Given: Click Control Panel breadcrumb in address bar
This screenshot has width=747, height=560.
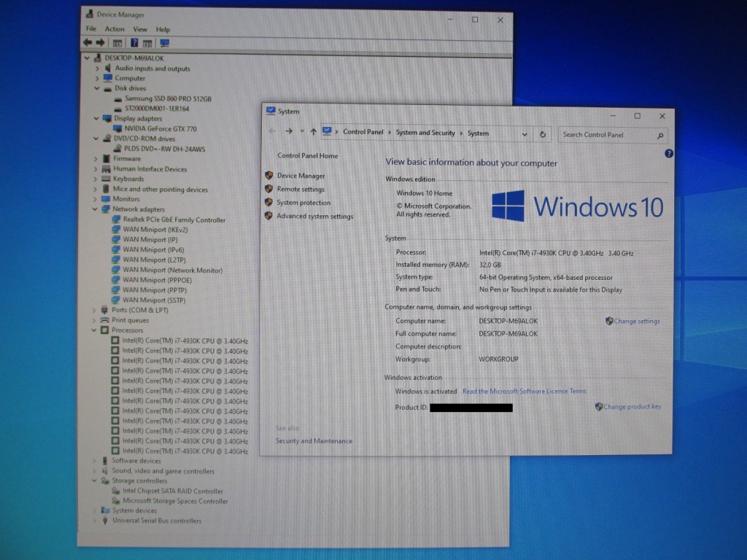Looking at the screenshot, I should pos(363,132).
